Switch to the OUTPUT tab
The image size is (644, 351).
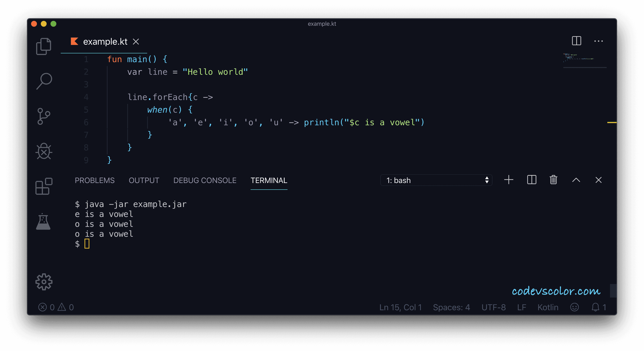pyautogui.click(x=144, y=180)
